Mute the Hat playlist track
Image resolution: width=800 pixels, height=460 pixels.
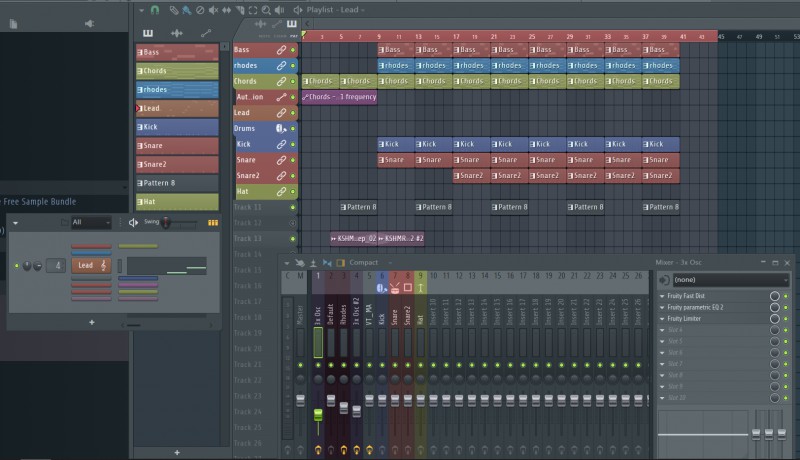point(293,192)
